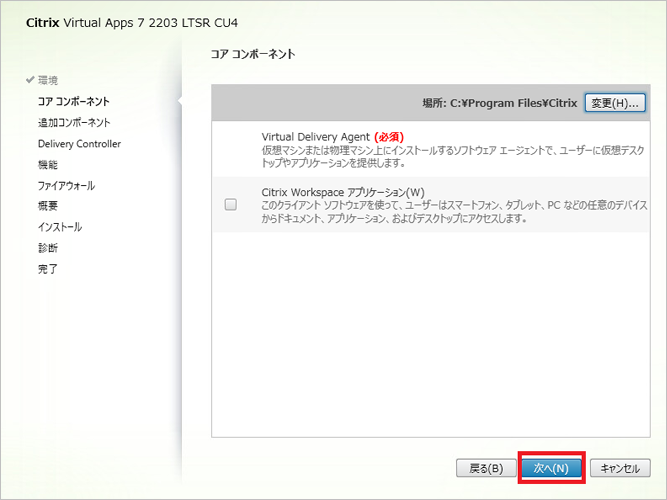The width and height of the screenshot is (667, 500).
Task: Click the コア コンポーネント page heading
Action: [x=253, y=54]
